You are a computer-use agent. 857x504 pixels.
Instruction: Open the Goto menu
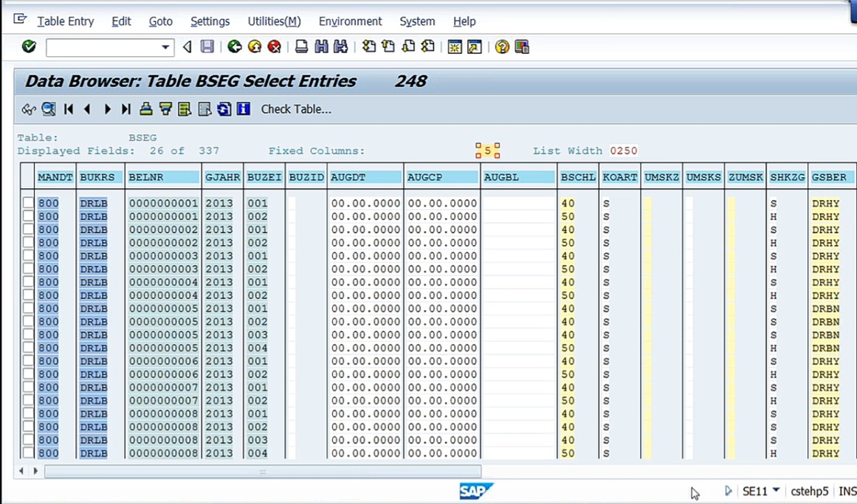161,21
